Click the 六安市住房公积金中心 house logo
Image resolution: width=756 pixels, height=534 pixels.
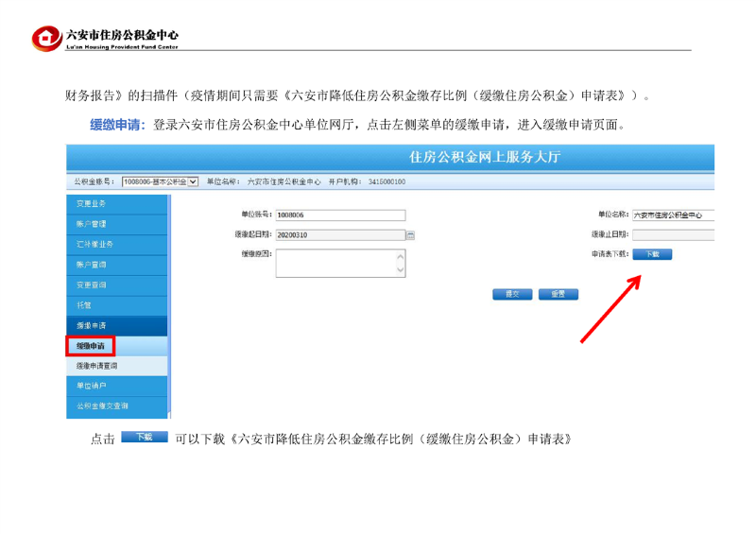[46, 38]
